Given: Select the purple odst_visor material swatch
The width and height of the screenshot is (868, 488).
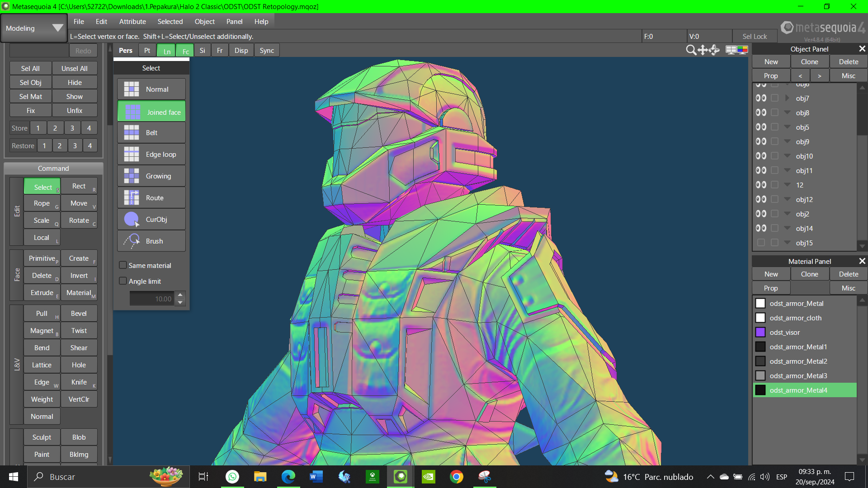Looking at the screenshot, I should tap(760, 333).
